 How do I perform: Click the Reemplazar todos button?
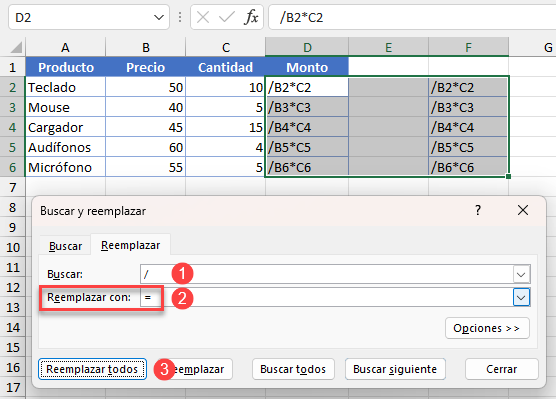tap(92, 369)
